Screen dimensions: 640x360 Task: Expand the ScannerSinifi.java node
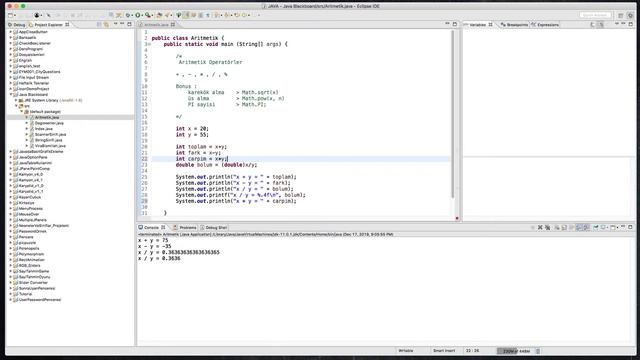tap(27, 134)
